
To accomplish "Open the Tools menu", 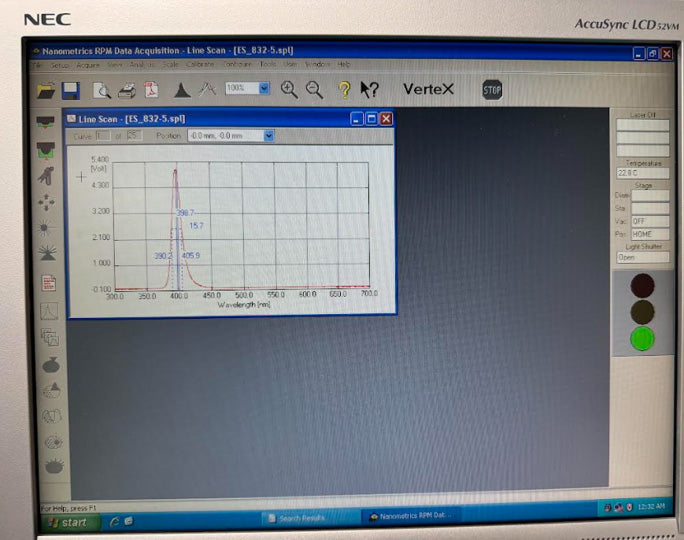I will pos(268,64).
